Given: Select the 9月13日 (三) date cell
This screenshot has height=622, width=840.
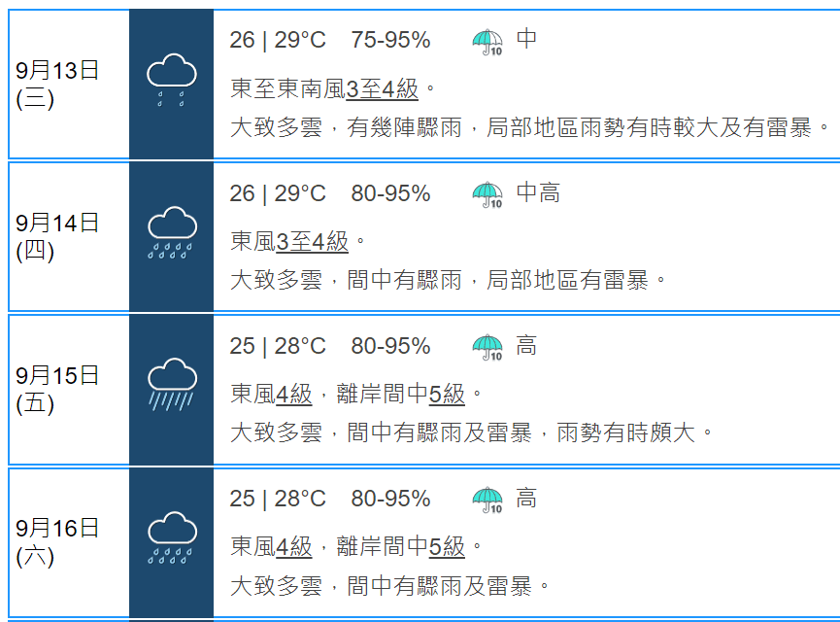Looking at the screenshot, I should click(69, 85).
